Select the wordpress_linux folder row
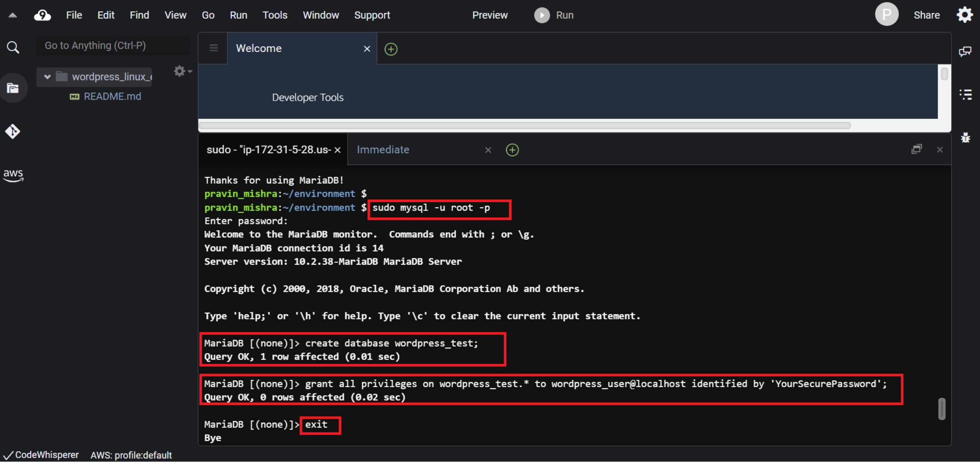Viewport: 980px width, 462px height. [x=94, y=77]
